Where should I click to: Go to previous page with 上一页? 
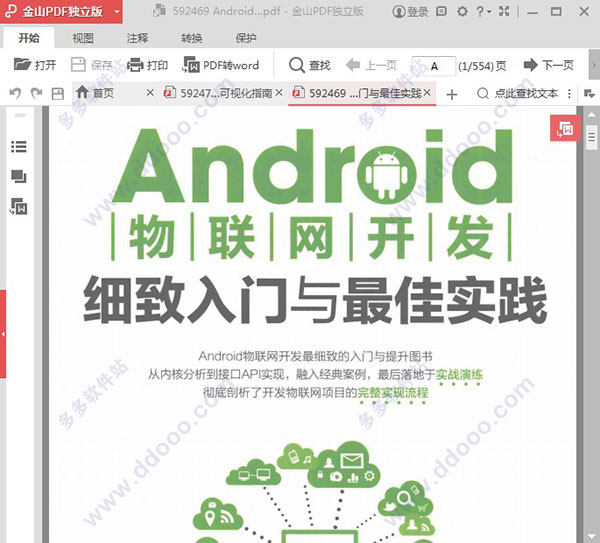[x=371, y=65]
